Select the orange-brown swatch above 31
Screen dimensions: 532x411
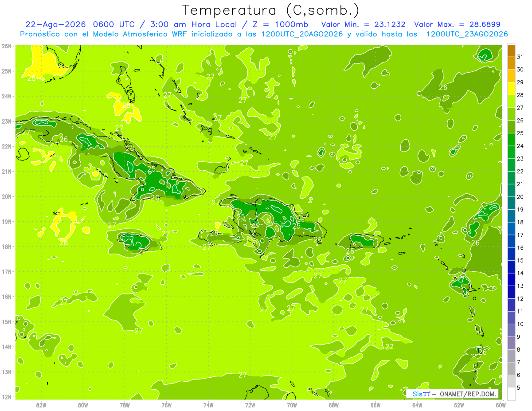tap(511, 51)
